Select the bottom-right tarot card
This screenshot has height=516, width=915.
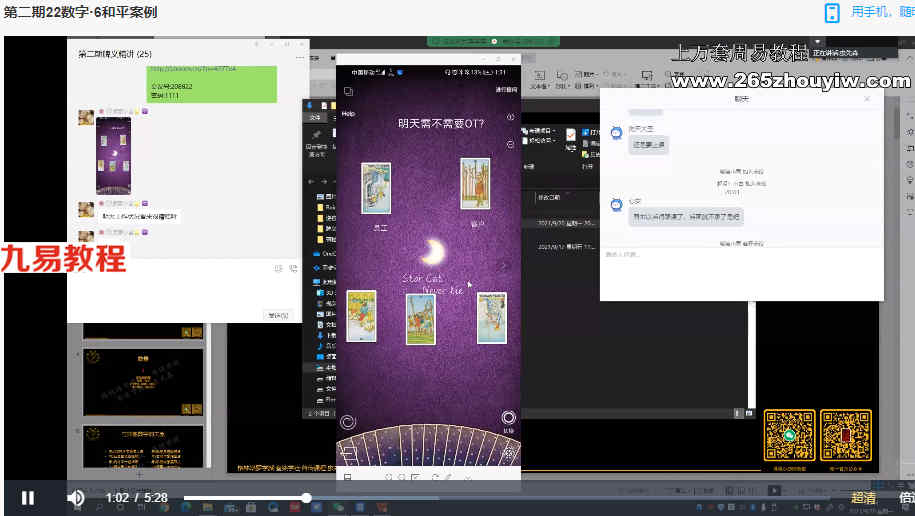click(x=492, y=318)
